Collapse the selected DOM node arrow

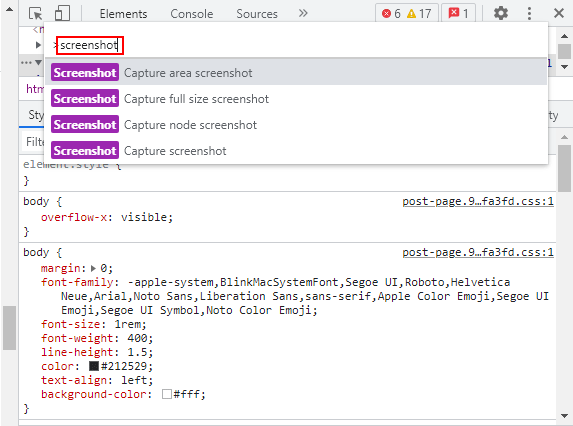click(38, 62)
